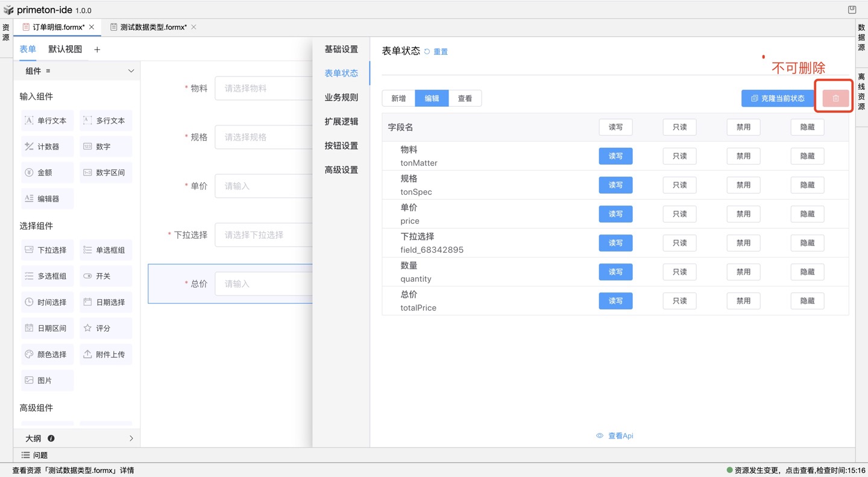The width and height of the screenshot is (868, 477).
Task: Open the 请选择物料 dropdown field
Action: (263, 88)
